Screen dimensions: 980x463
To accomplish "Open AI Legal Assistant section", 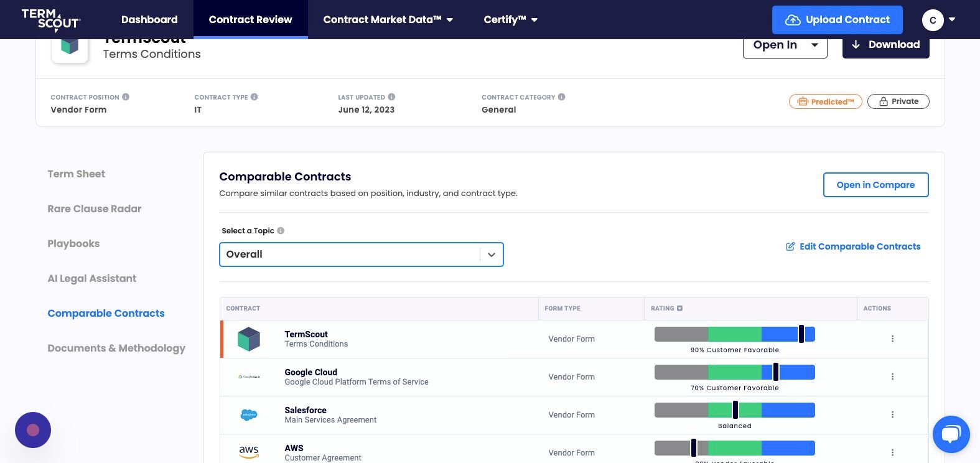I will click(92, 279).
